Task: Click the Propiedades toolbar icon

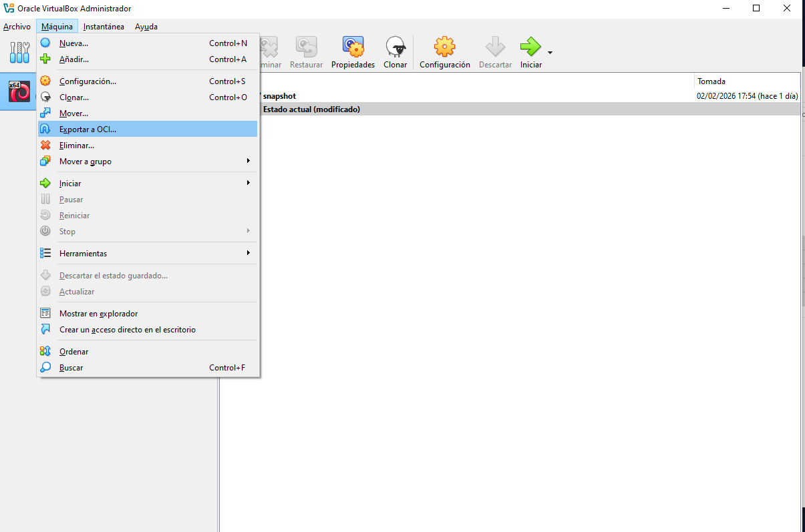Action: [x=353, y=47]
